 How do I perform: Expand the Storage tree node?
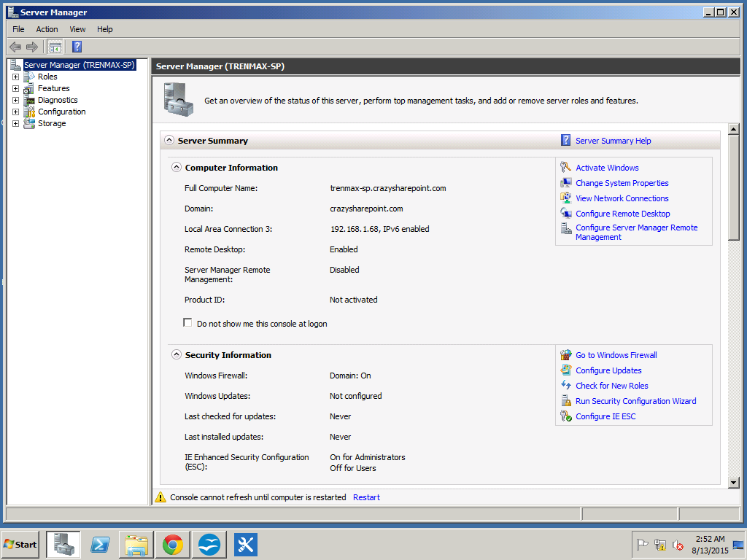tap(16, 123)
